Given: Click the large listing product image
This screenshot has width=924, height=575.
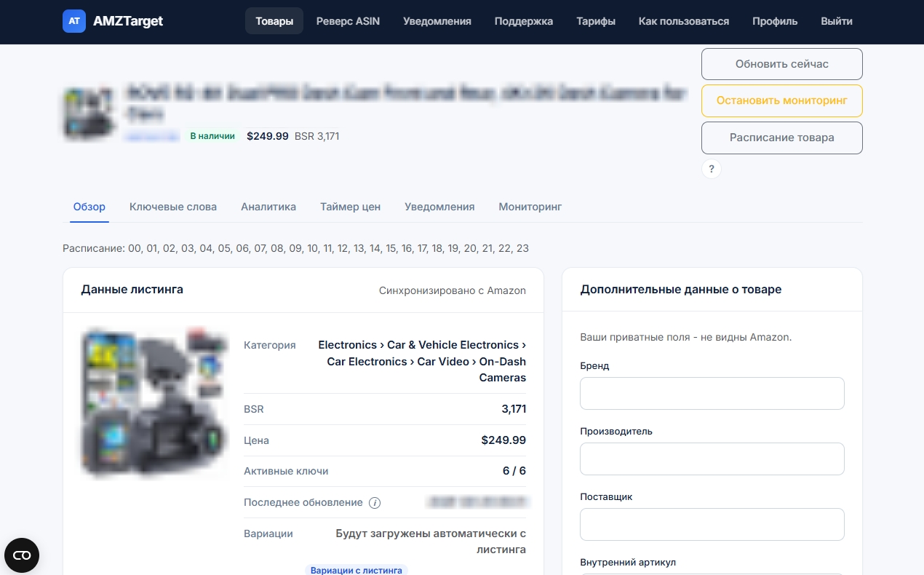Looking at the screenshot, I should coord(154,402).
